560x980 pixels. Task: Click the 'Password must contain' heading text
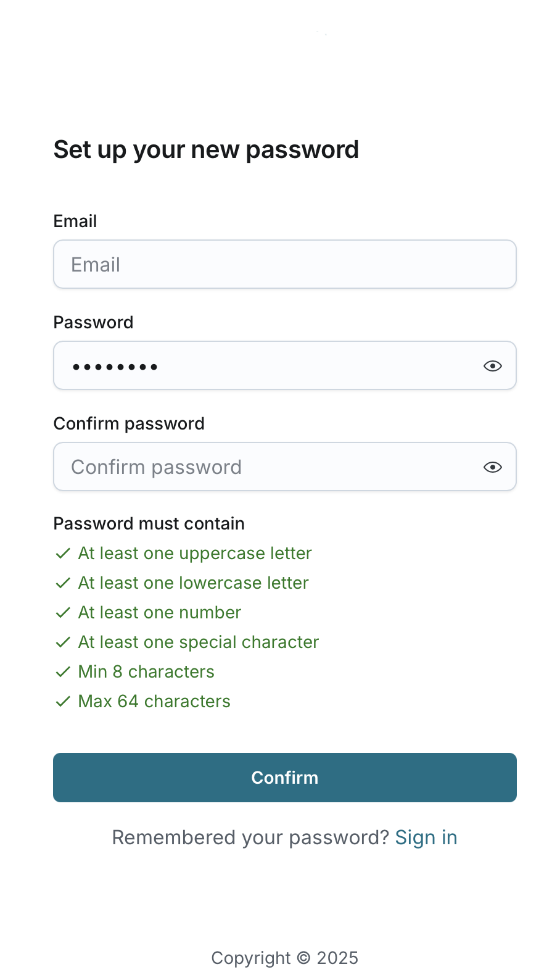(x=149, y=523)
